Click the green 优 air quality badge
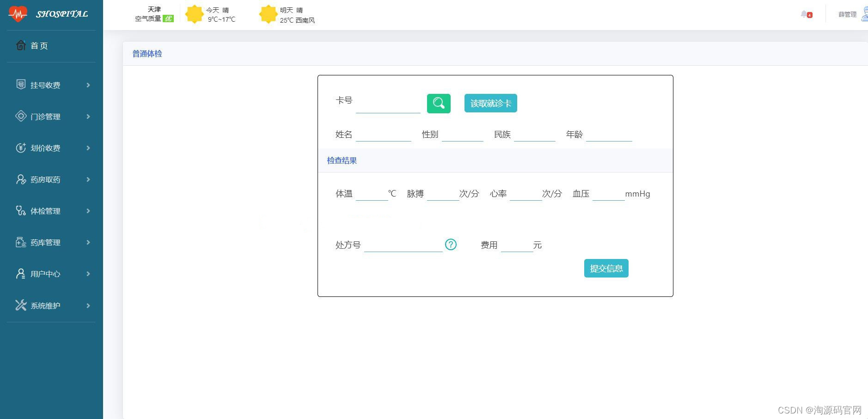This screenshot has height=419, width=868. point(168,18)
